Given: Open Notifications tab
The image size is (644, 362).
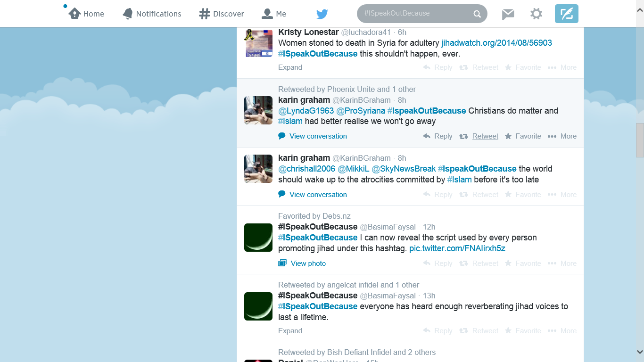Looking at the screenshot, I should (x=152, y=14).
